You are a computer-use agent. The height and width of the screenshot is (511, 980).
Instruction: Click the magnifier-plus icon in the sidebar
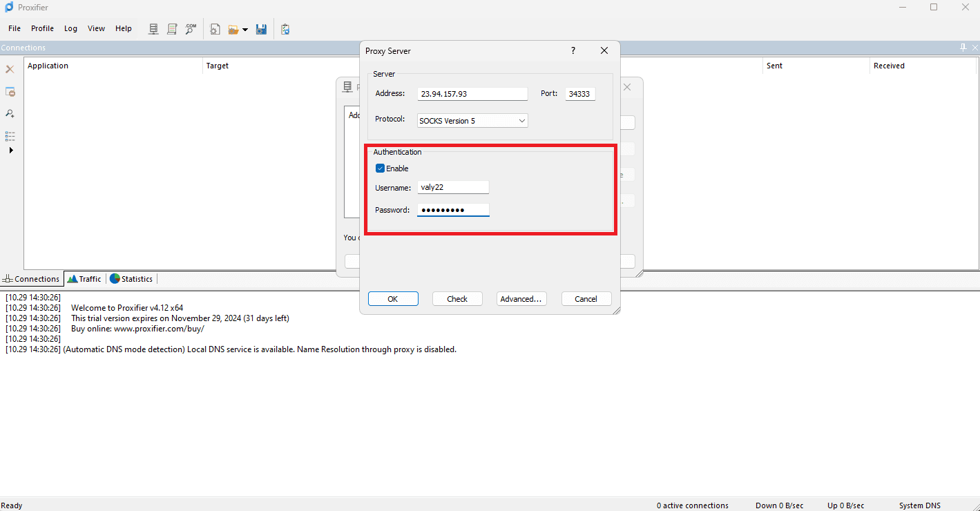pyautogui.click(x=10, y=113)
